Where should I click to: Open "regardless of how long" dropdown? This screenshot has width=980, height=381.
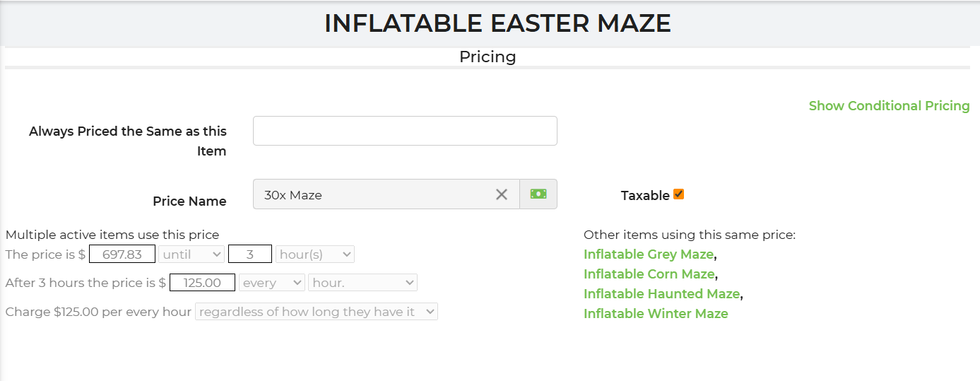pos(317,312)
